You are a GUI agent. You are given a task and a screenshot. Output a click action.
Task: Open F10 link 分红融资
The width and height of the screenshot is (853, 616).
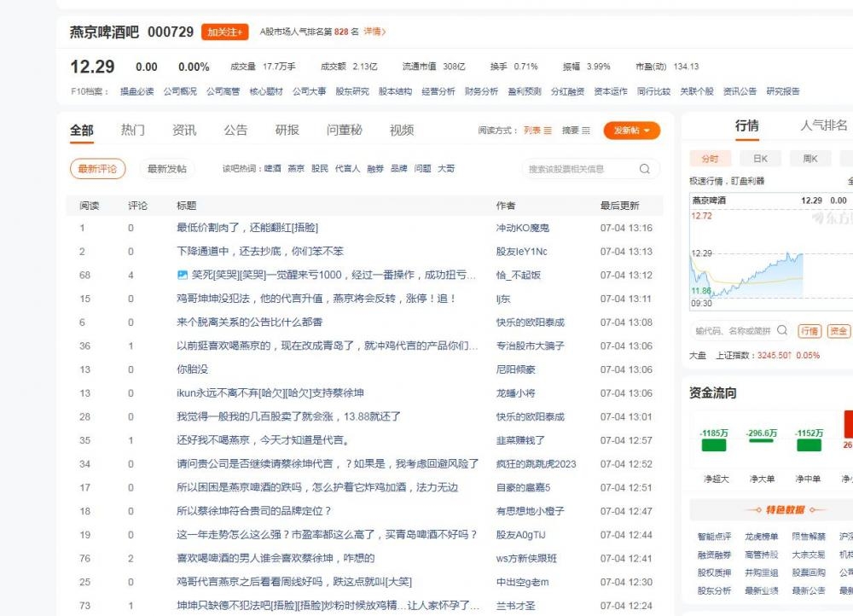(567, 91)
